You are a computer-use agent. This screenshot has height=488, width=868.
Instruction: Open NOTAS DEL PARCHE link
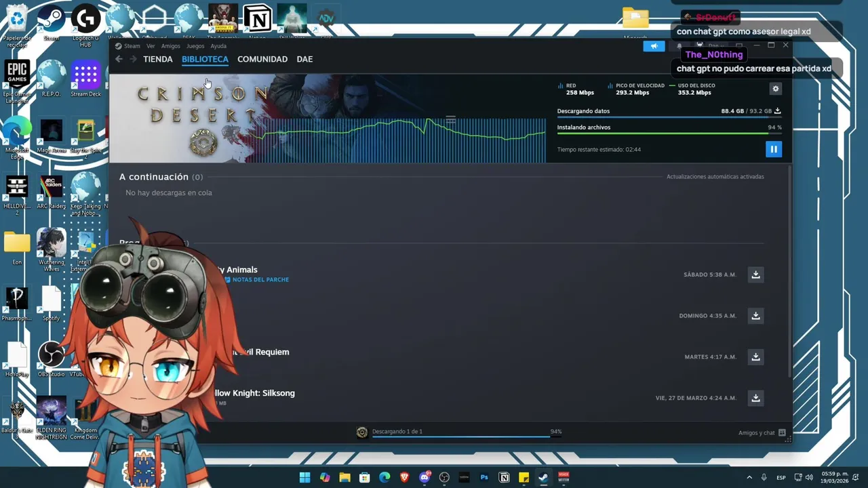(x=256, y=279)
